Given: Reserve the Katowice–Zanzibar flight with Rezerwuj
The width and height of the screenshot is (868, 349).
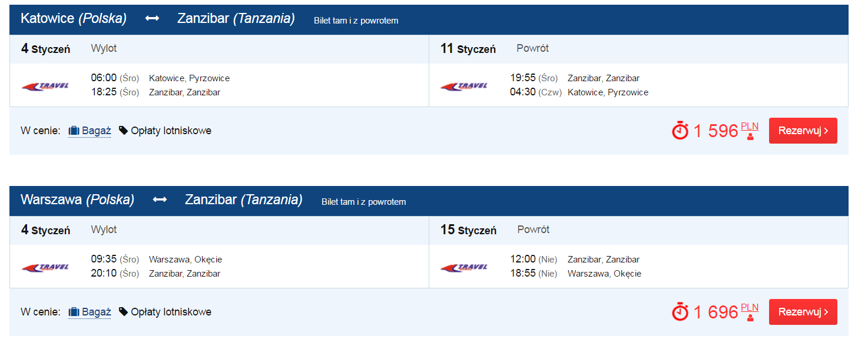Looking at the screenshot, I should [803, 131].
